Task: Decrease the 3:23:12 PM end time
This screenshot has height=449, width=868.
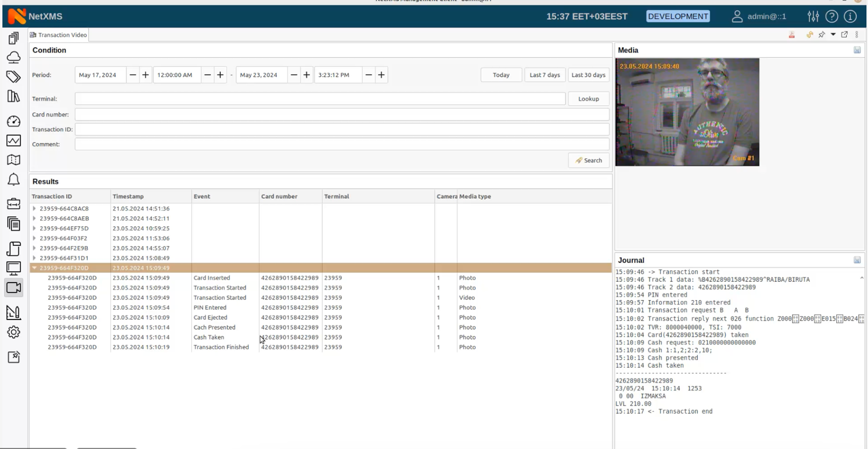Action: (369, 75)
